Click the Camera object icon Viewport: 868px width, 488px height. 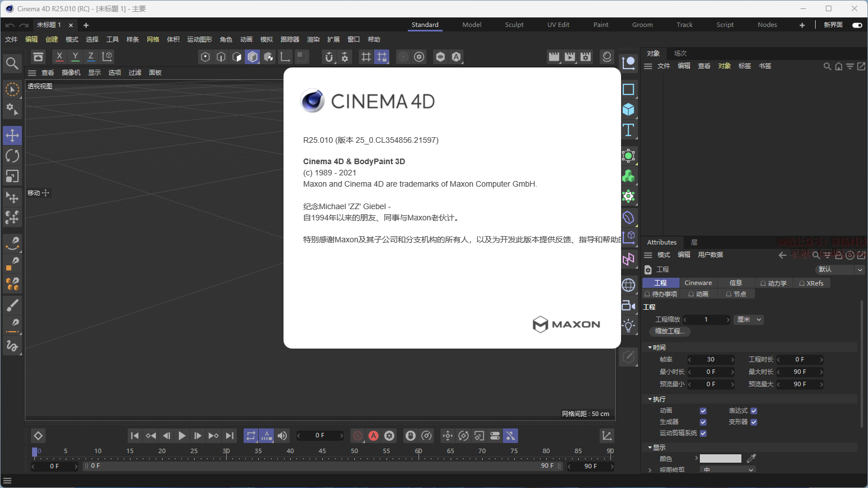tap(628, 305)
